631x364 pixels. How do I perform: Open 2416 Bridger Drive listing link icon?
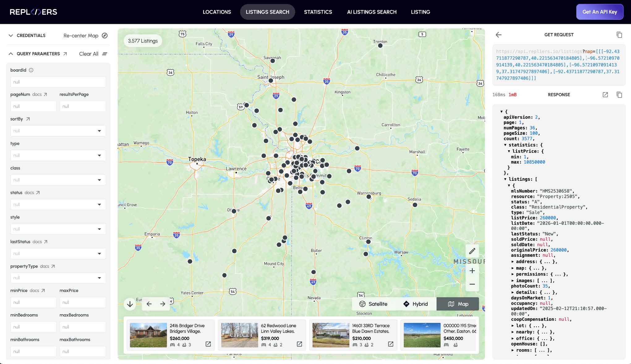[208, 344]
